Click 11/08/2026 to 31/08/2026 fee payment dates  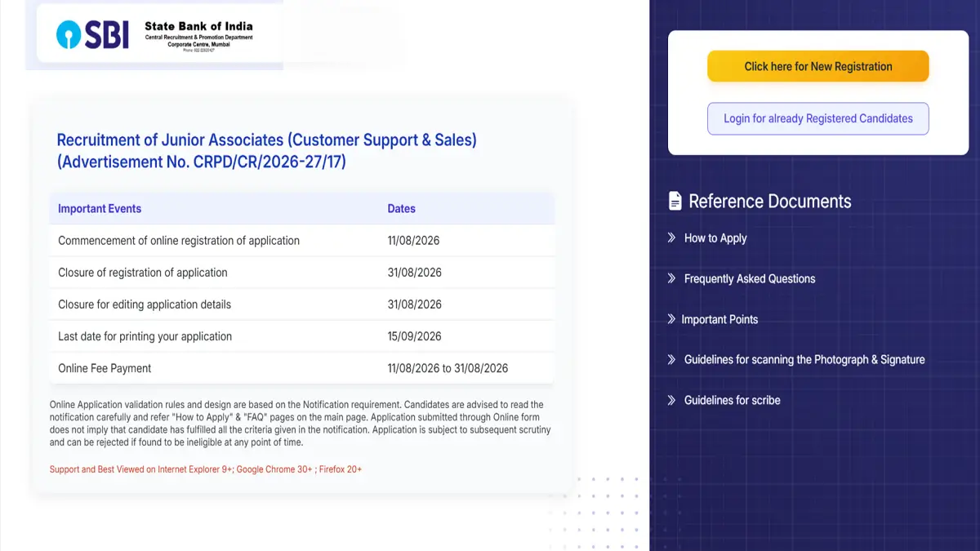tap(448, 368)
